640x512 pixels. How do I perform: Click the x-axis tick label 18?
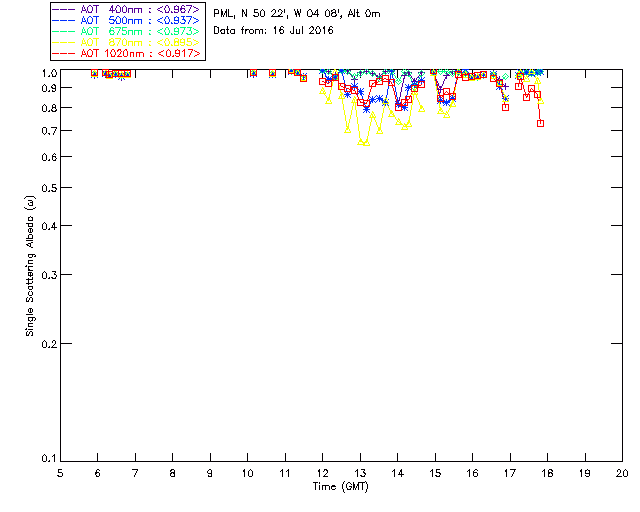[547, 473]
